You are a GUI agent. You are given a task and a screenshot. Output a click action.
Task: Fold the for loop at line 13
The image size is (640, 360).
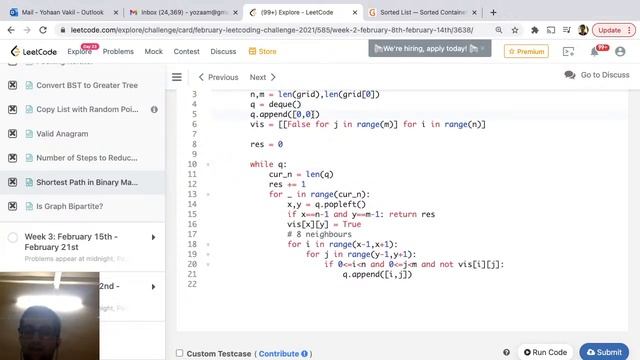[208, 194]
